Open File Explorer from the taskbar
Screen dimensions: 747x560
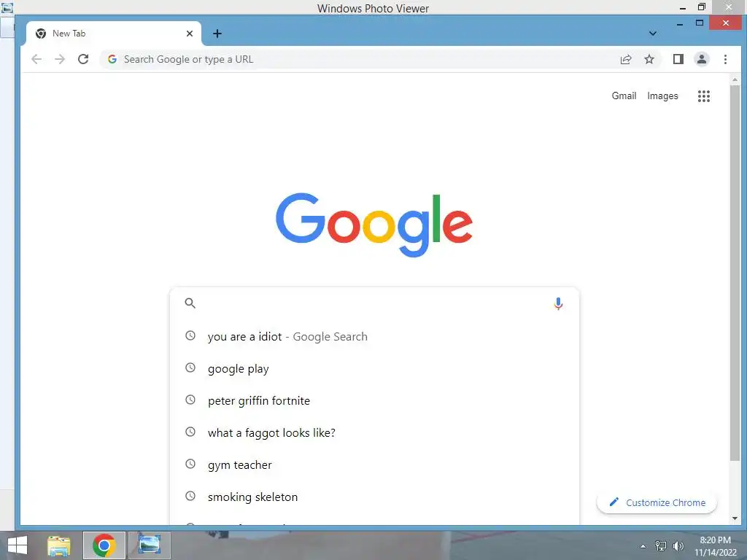pyautogui.click(x=59, y=545)
